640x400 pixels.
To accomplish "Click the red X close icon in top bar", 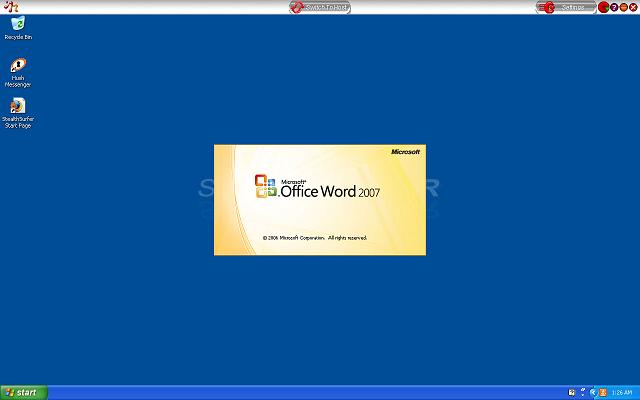I will (x=633, y=7).
